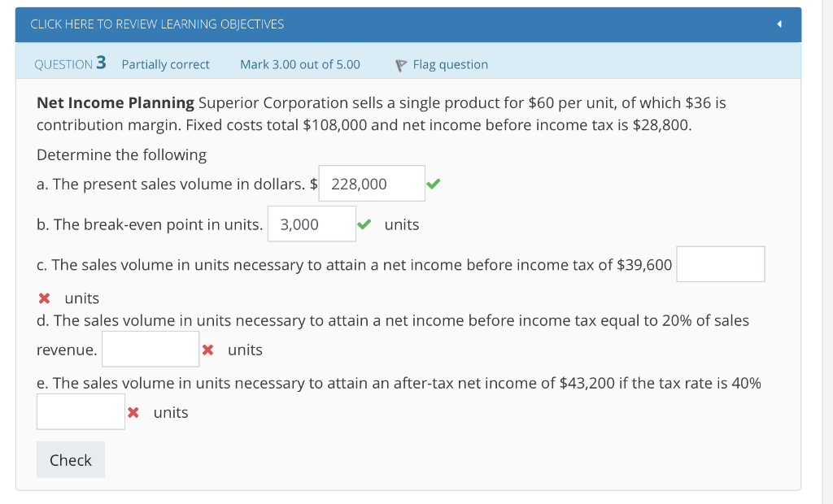Viewport: 833px width, 504px height.
Task: Click the empty part c answer field
Action: (720, 263)
